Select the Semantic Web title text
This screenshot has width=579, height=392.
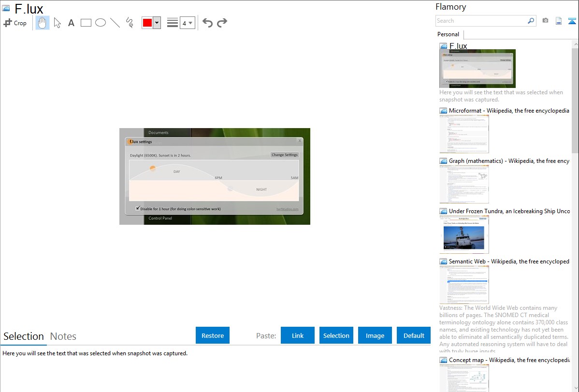pyautogui.click(x=509, y=261)
